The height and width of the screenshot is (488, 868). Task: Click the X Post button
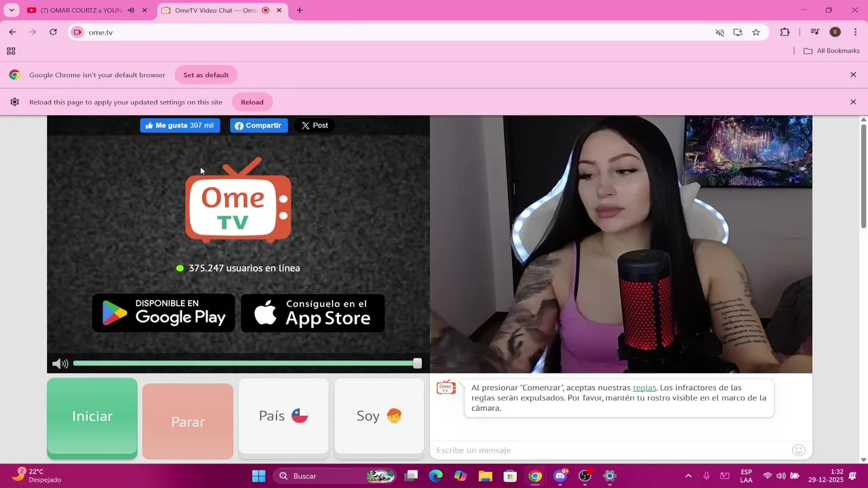coord(314,125)
